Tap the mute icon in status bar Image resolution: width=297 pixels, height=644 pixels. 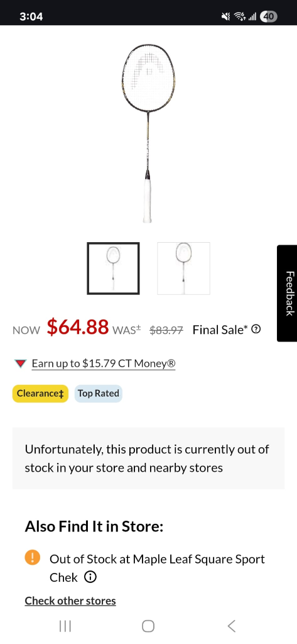click(x=225, y=16)
